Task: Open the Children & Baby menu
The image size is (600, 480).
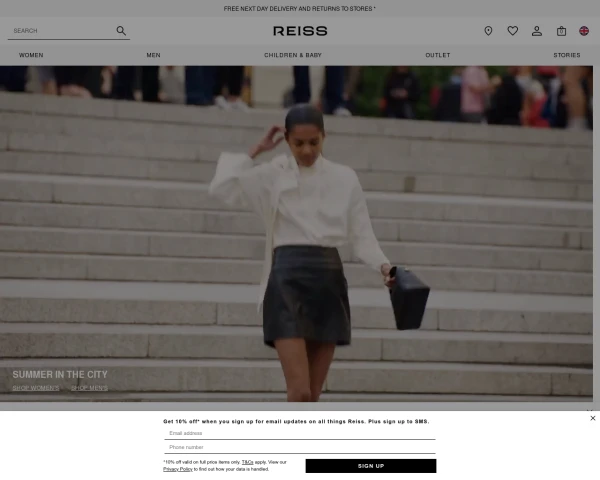Action: pyautogui.click(x=293, y=55)
